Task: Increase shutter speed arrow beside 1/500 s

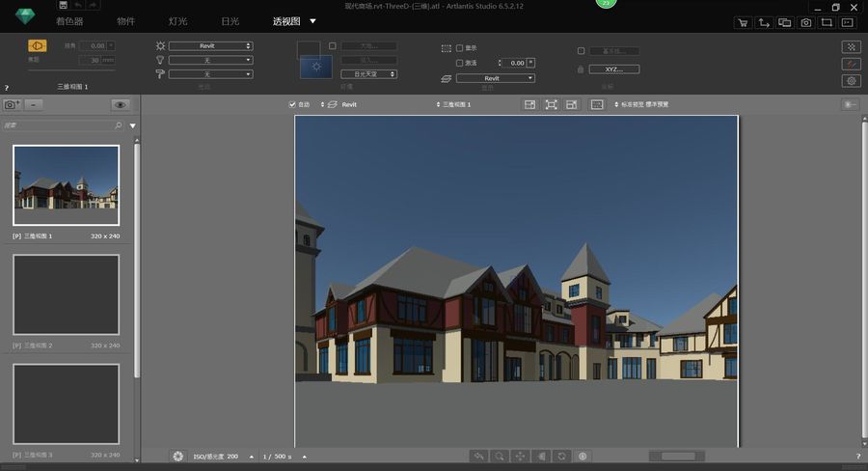Action: (305, 457)
